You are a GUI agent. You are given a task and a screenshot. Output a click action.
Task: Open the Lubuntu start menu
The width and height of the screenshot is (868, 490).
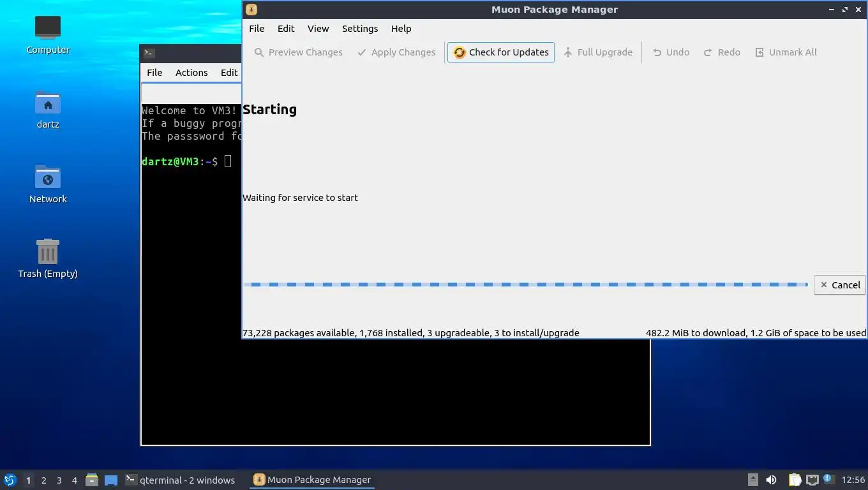[x=10, y=480]
